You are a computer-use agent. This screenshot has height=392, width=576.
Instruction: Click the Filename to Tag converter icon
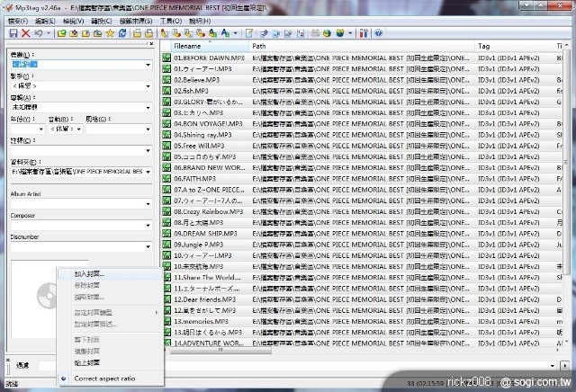[176, 33]
